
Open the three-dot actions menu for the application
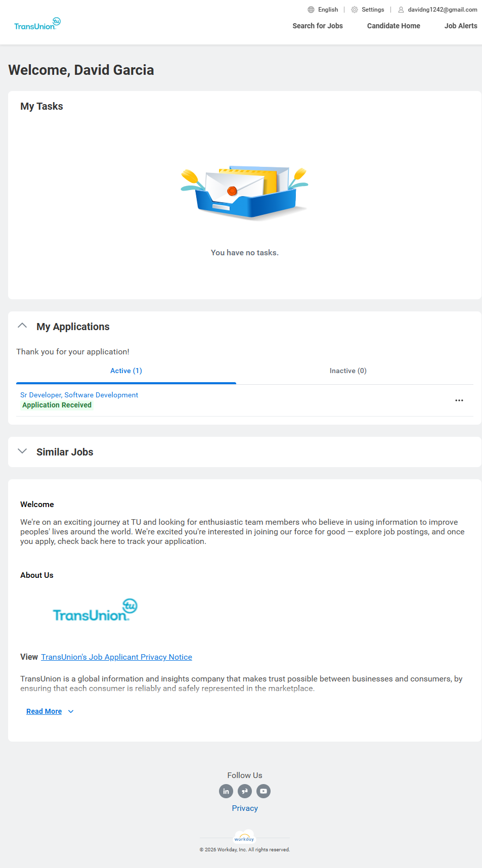click(x=459, y=400)
